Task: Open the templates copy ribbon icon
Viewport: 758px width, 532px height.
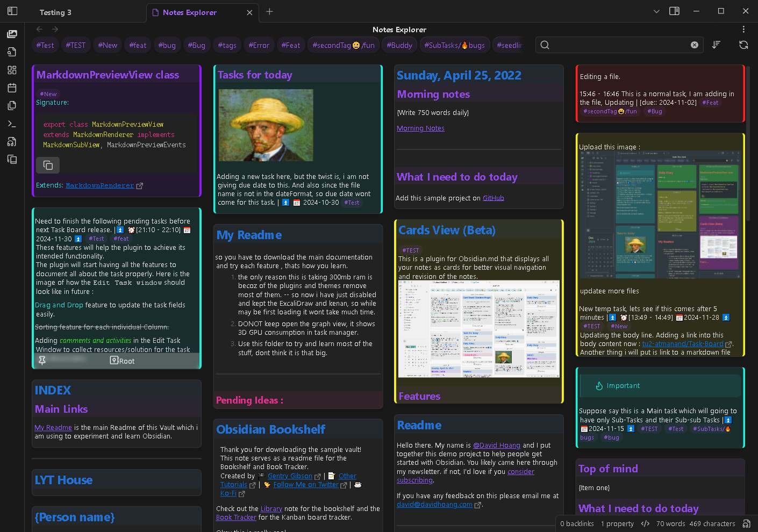Action: [x=12, y=105]
